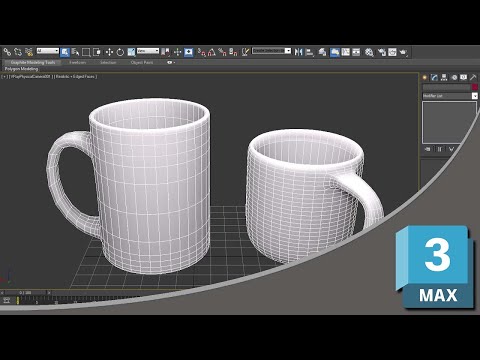Open the ribbon display options dropdown

pos(171,62)
